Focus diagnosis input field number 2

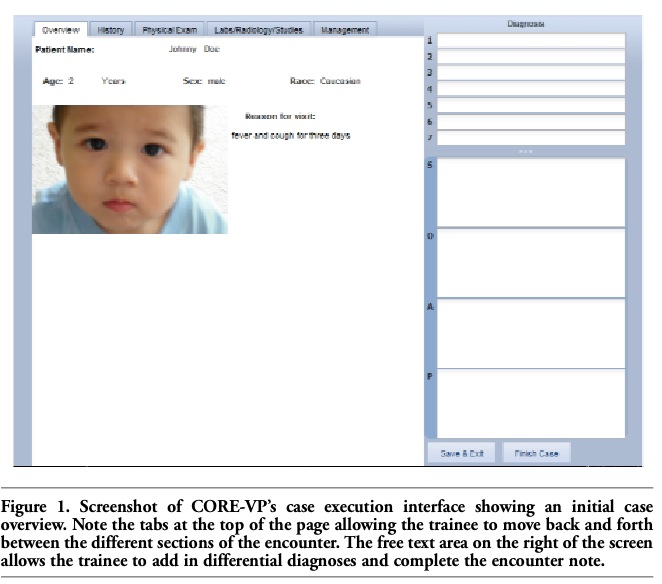coord(531,57)
